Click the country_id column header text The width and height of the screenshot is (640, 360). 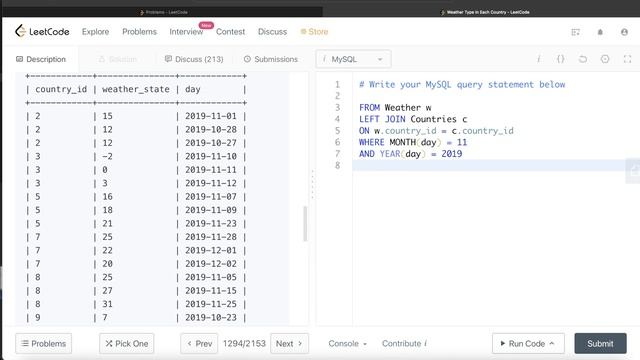(x=61, y=89)
